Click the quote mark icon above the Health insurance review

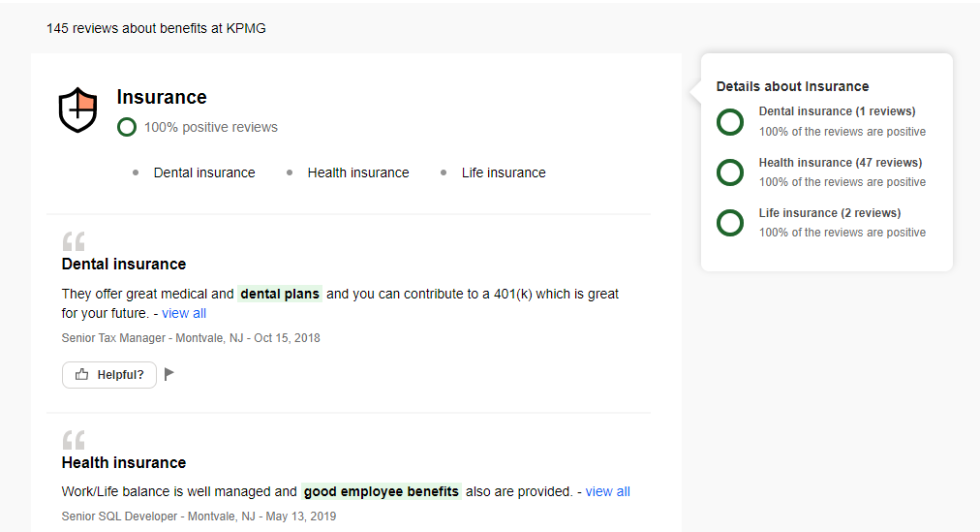(74, 440)
